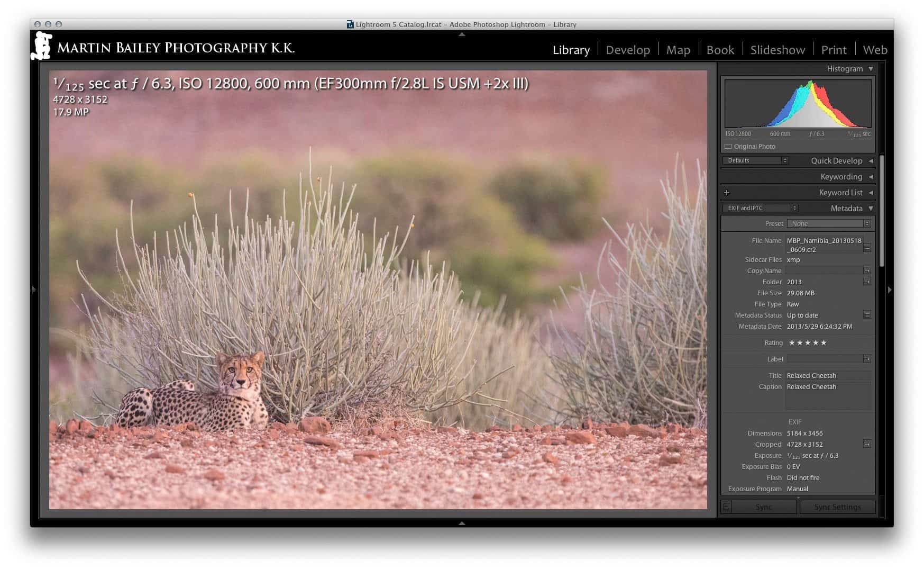This screenshot has width=924, height=569.
Task: Click the arrow icon beside Cropped dimensions
Action: pos(866,444)
